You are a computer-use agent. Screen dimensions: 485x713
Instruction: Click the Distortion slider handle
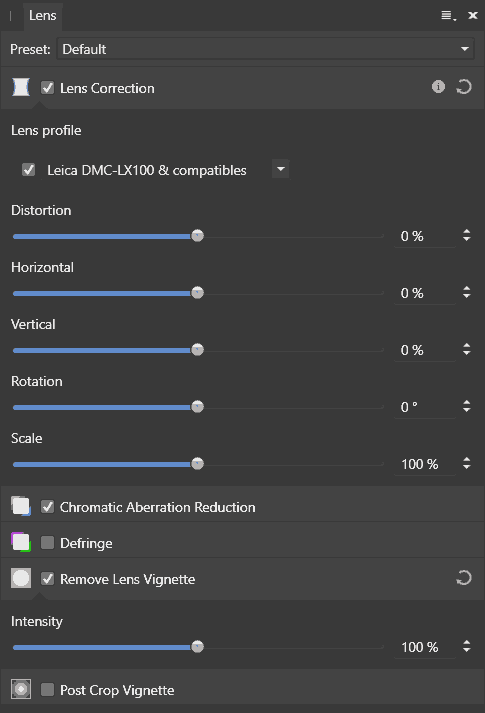[197, 236]
